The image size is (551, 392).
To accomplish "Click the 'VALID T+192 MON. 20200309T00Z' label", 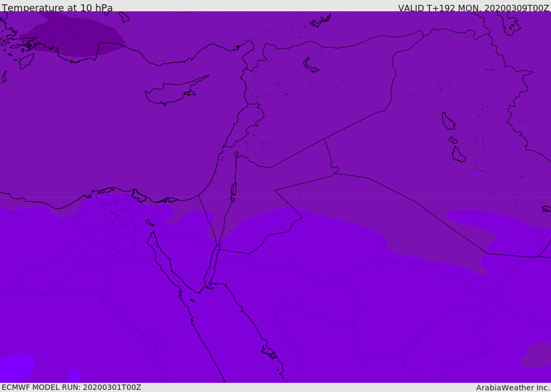I will pos(474,8).
